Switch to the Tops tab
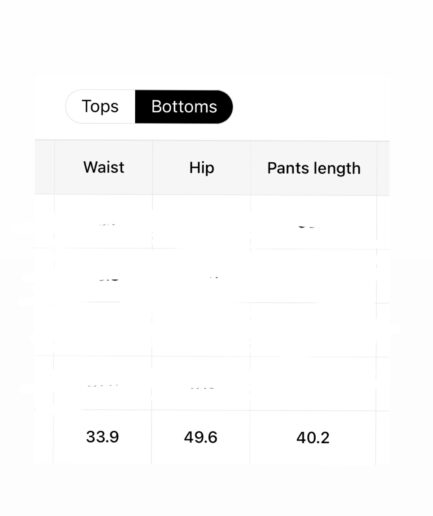Viewport: 433px width, 516px height. [x=100, y=107]
